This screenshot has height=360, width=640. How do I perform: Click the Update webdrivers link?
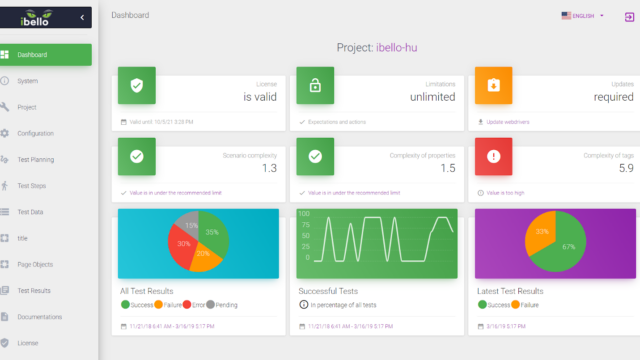tap(508, 122)
